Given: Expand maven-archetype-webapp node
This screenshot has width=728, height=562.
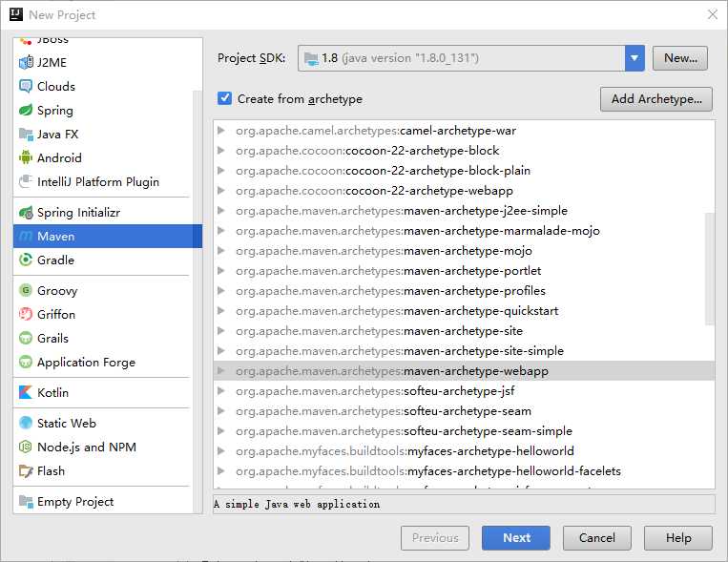Looking at the screenshot, I should point(221,370).
